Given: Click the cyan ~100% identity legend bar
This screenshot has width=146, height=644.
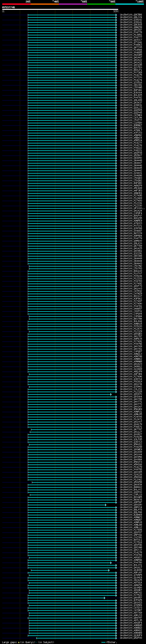Looking at the screenshot, I should pos(130,4).
